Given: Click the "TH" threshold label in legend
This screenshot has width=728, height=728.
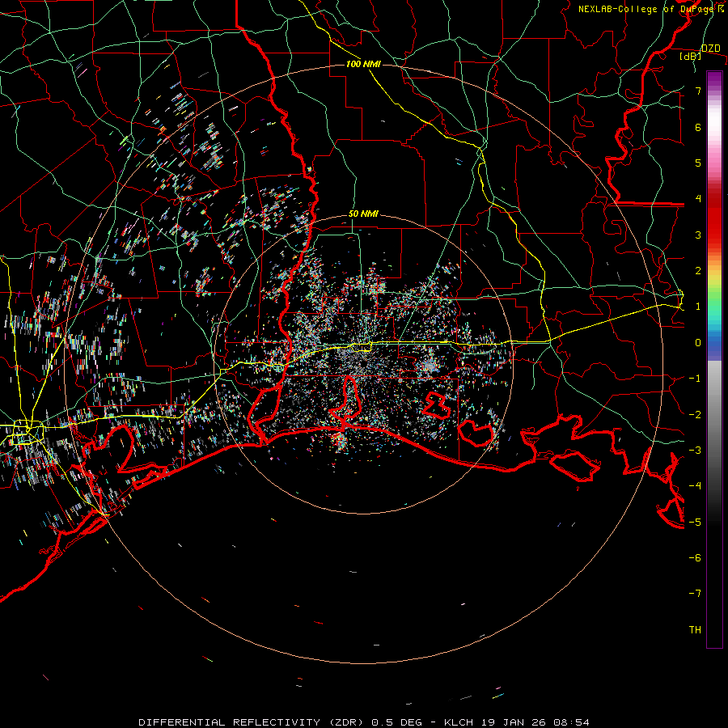Looking at the screenshot, I should click(x=695, y=630).
